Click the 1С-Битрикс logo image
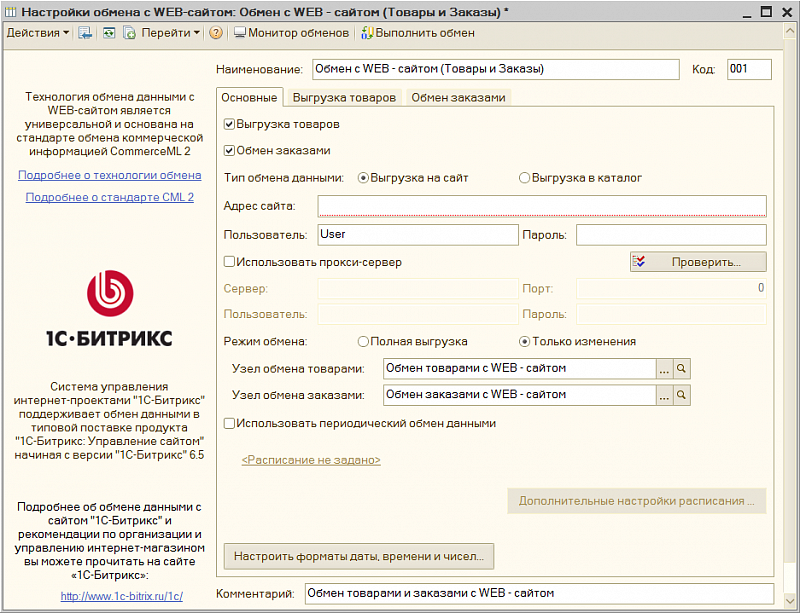Viewport: 800px width, 613px height. 110,309
